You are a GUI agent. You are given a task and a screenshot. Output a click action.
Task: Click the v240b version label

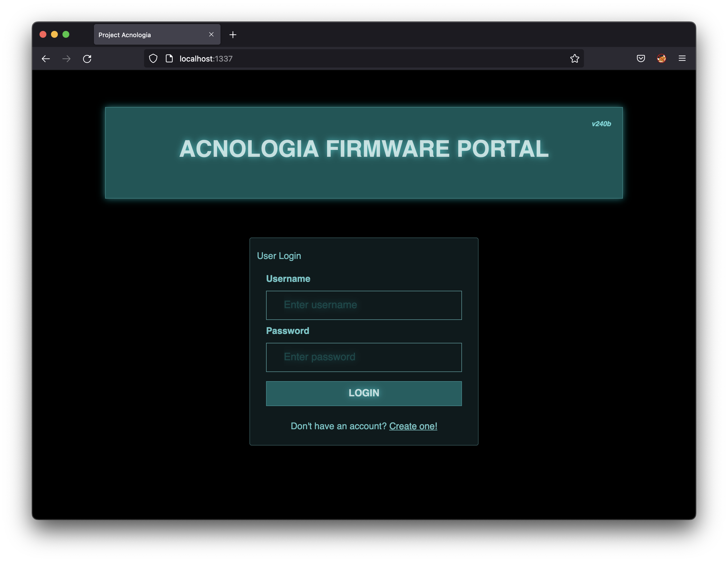point(601,124)
